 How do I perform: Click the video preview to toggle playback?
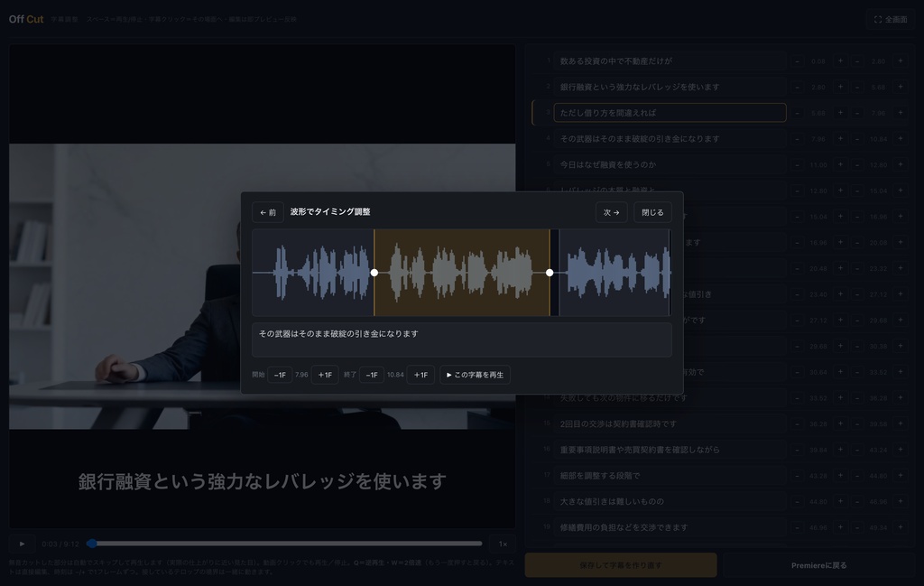[263, 286]
